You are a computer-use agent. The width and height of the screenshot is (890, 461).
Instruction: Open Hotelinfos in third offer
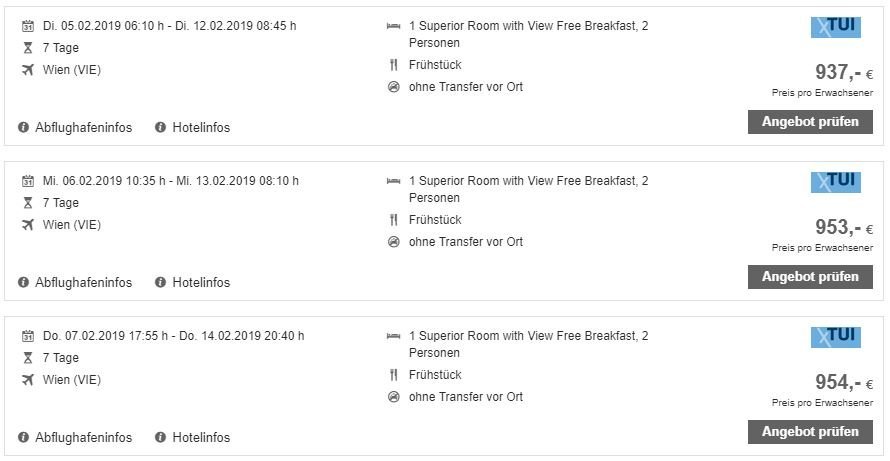coord(201,438)
